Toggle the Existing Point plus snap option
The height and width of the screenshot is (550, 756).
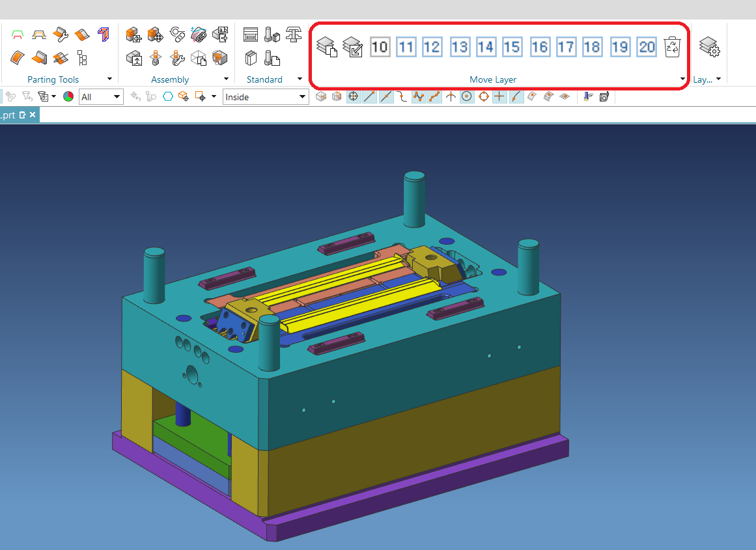pyautogui.click(x=499, y=96)
